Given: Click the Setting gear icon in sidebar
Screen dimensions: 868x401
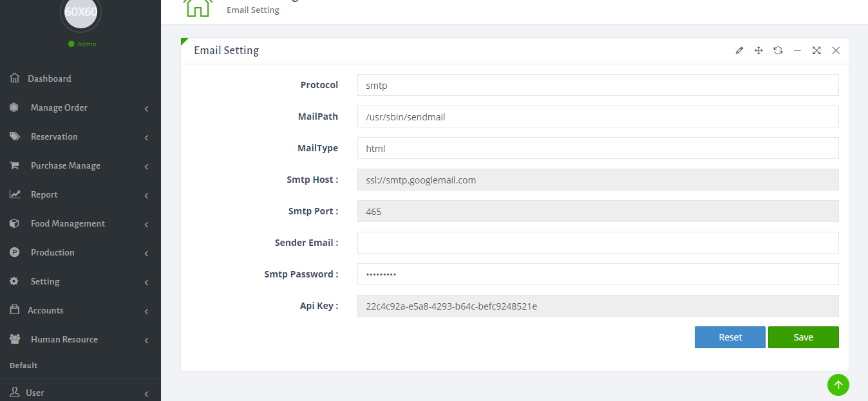Looking at the screenshot, I should tap(14, 281).
